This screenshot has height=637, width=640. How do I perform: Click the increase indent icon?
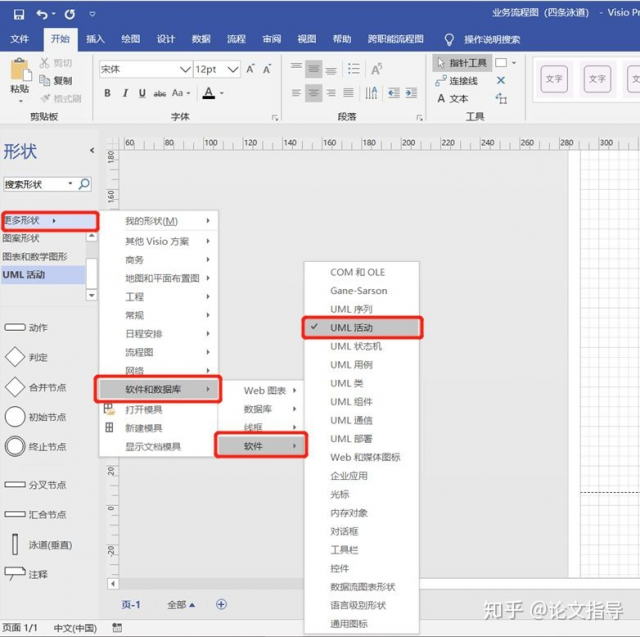point(411,93)
